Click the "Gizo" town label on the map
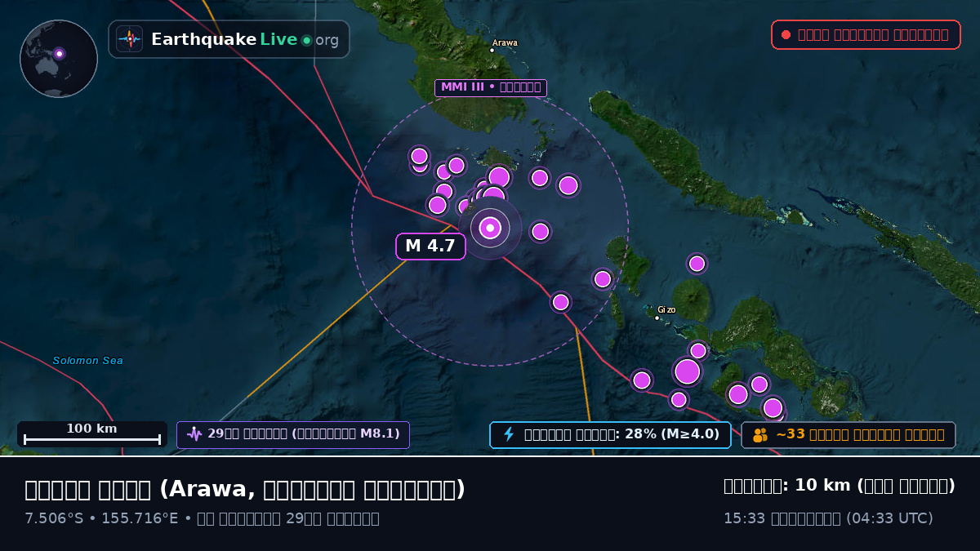The image size is (980, 551). tap(666, 309)
